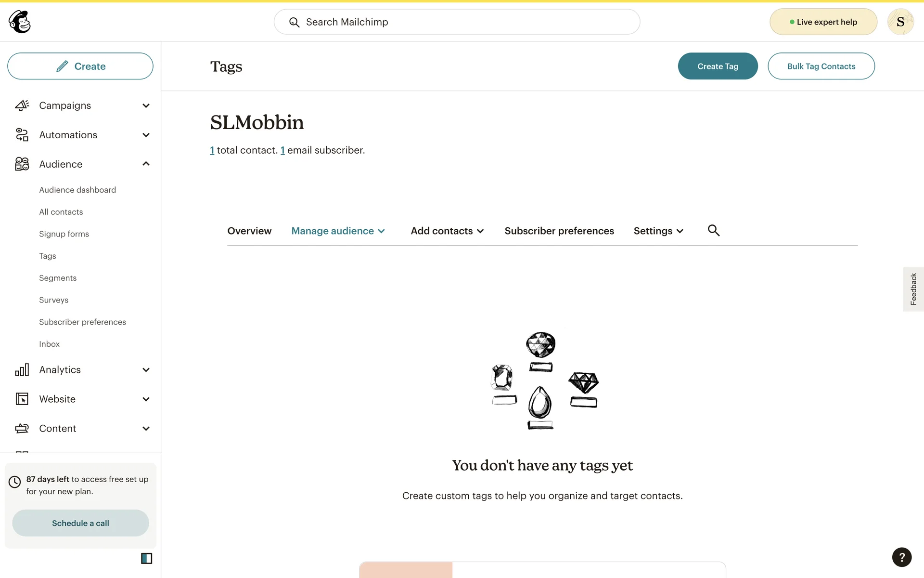Viewport: 924px width, 578px height.
Task: Open the Feedback side tab
Action: point(913,289)
